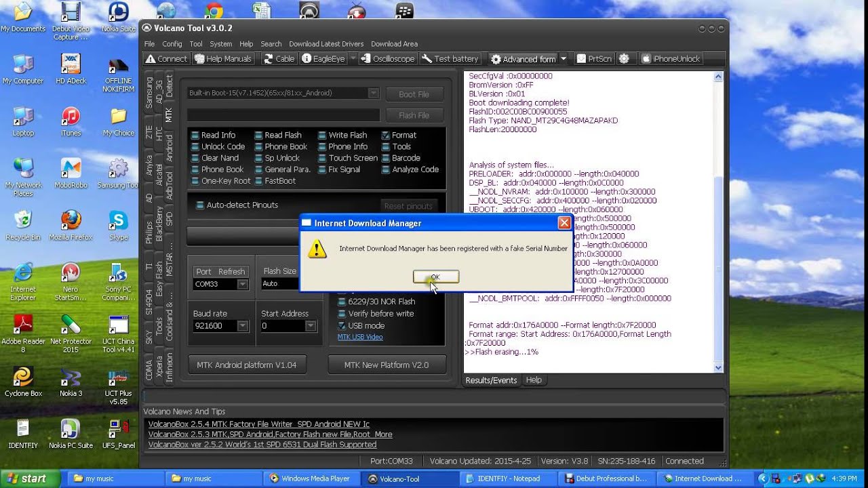This screenshot has height=488, width=868.
Task: Switch to IDENTFIY - Notepad taskbar item
Action: [x=509, y=479]
